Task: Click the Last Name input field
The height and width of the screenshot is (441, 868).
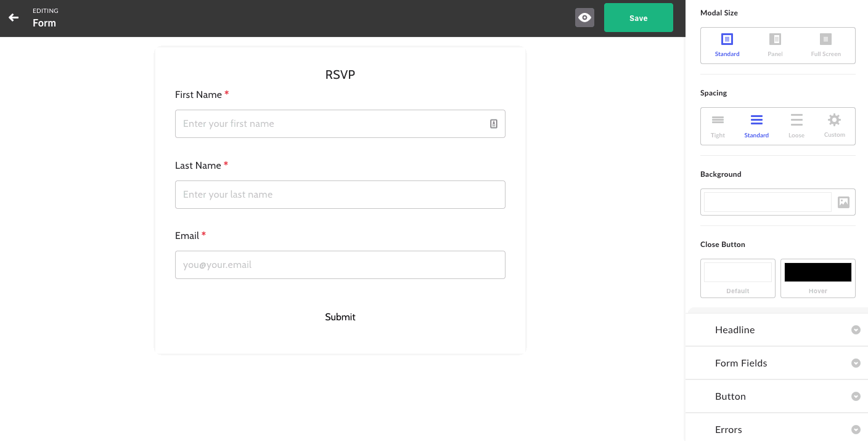Action: click(340, 195)
